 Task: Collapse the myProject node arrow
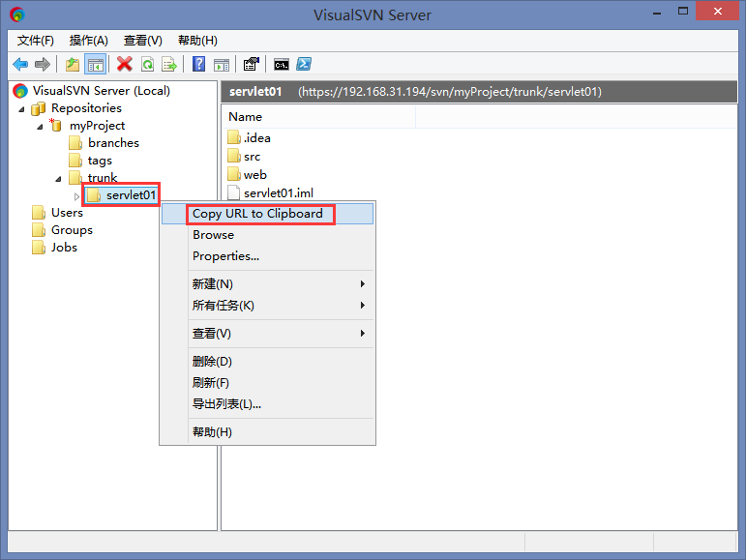coord(41,127)
